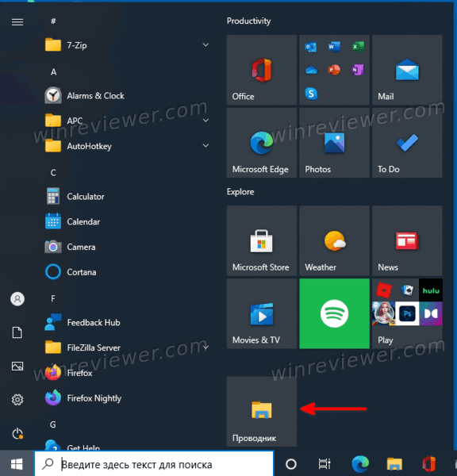Image resolution: width=457 pixels, height=476 pixels.
Task: Launch Edge from the taskbar
Action: 360,464
